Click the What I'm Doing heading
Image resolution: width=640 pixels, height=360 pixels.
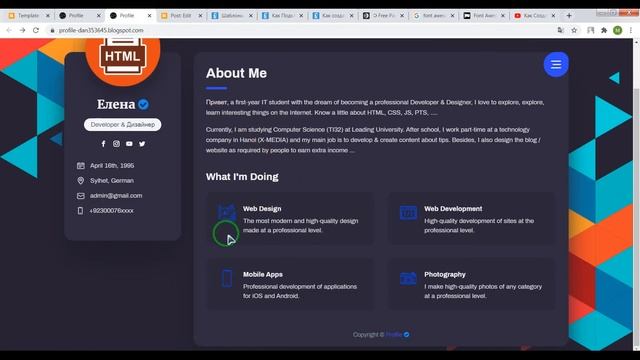(242, 177)
